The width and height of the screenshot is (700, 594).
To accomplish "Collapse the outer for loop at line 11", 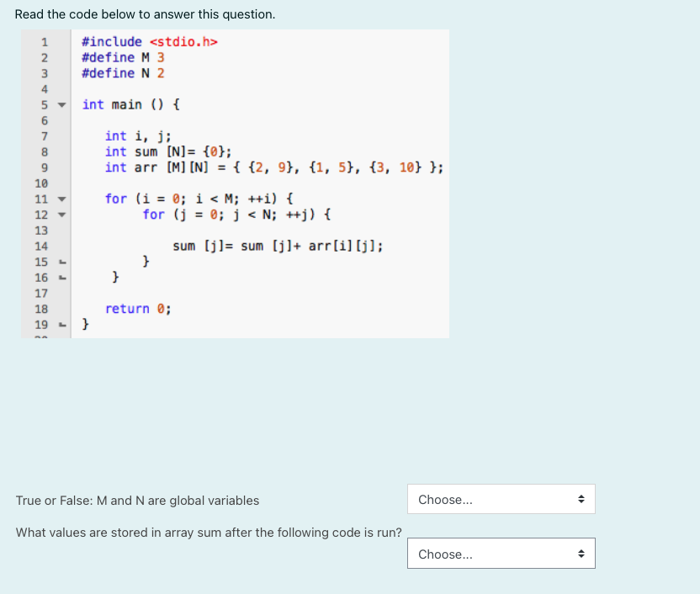I will point(61,199).
